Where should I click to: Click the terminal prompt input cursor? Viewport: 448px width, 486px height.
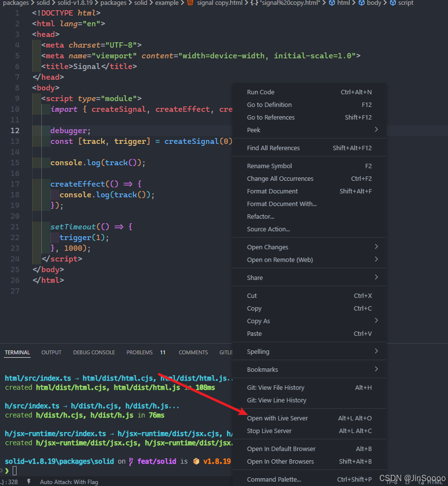tap(15, 471)
